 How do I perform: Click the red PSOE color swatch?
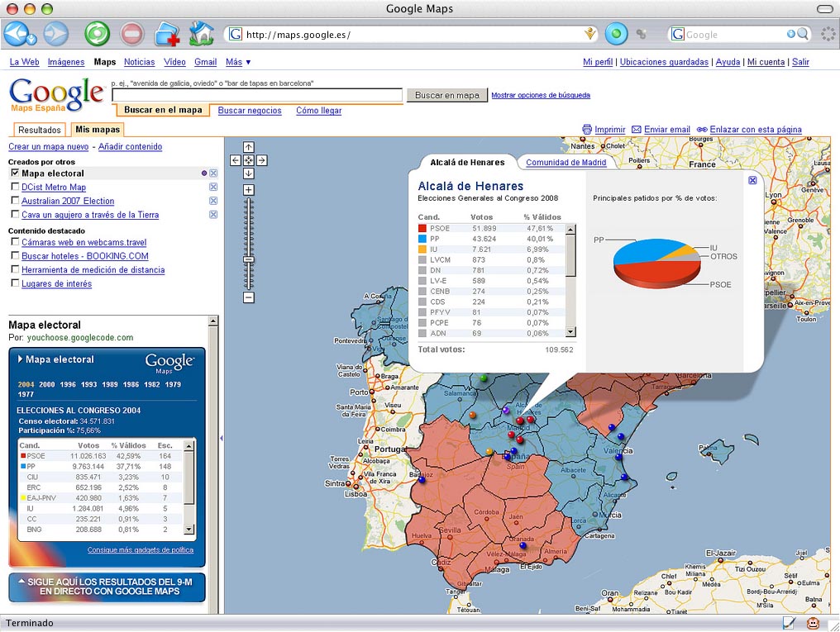(422, 228)
